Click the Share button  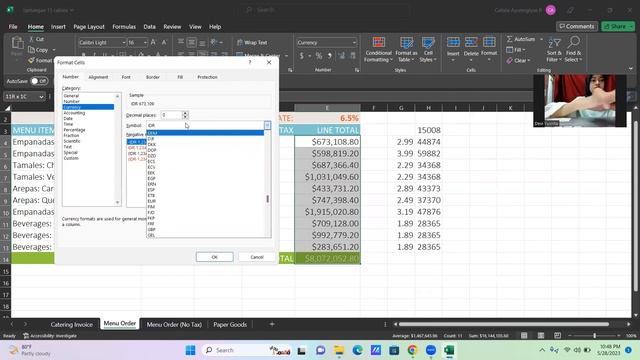pos(618,26)
